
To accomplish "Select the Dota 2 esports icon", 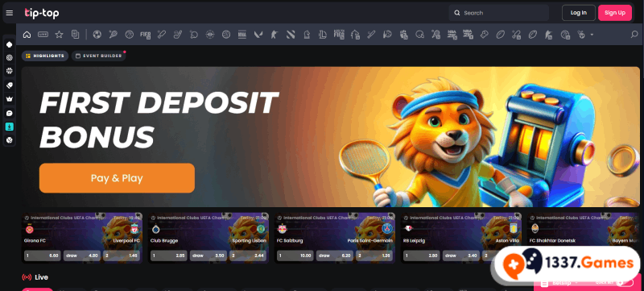I will click(x=291, y=35).
